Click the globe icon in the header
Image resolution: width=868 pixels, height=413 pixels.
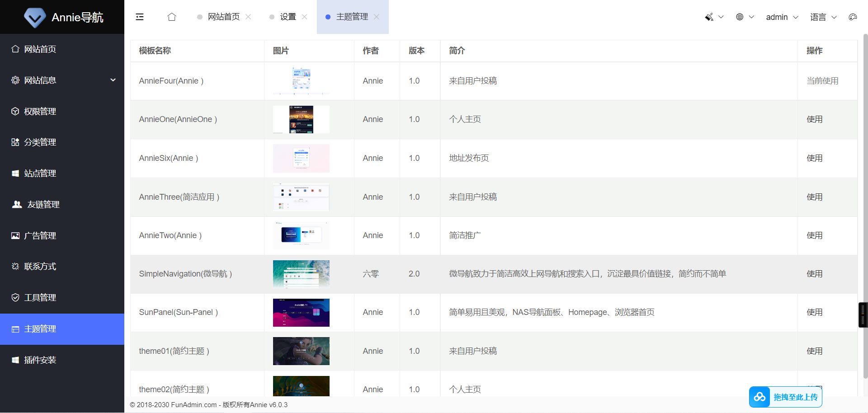(740, 17)
